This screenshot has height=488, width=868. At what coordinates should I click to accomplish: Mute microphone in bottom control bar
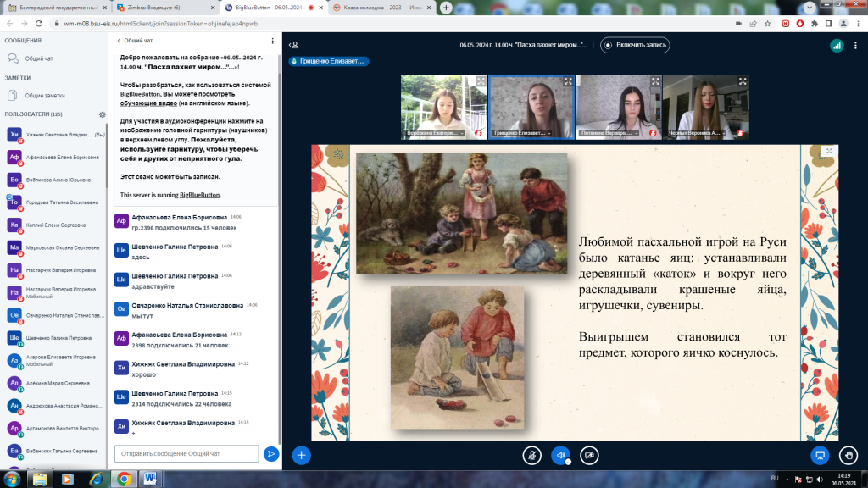click(532, 455)
